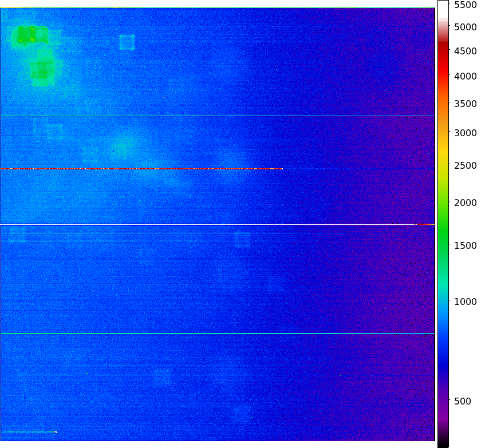Viewport: 497px width, 448px height.
Task: Click the 5000 tick label on colorbar
Action: tap(466, 27)
